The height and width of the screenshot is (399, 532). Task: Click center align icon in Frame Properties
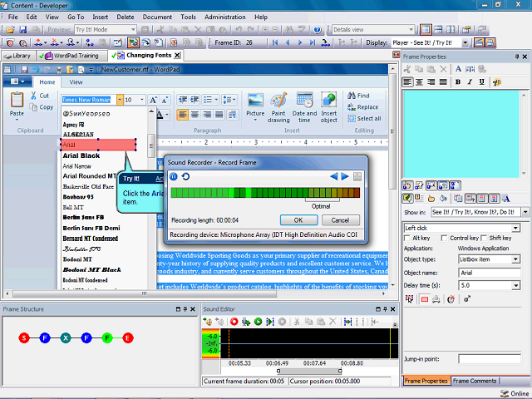click(419, 82)
